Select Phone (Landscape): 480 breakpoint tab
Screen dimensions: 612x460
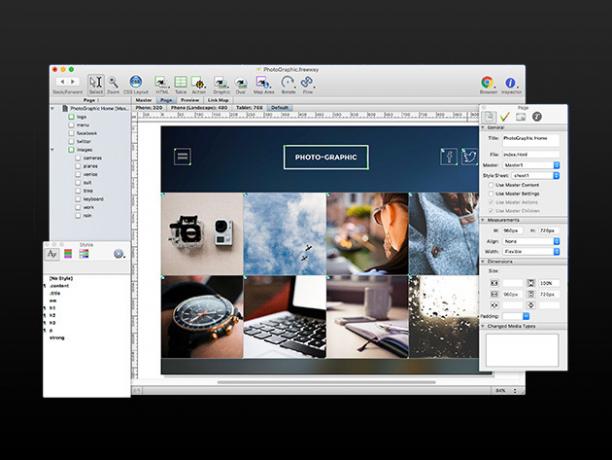[199, 108]
